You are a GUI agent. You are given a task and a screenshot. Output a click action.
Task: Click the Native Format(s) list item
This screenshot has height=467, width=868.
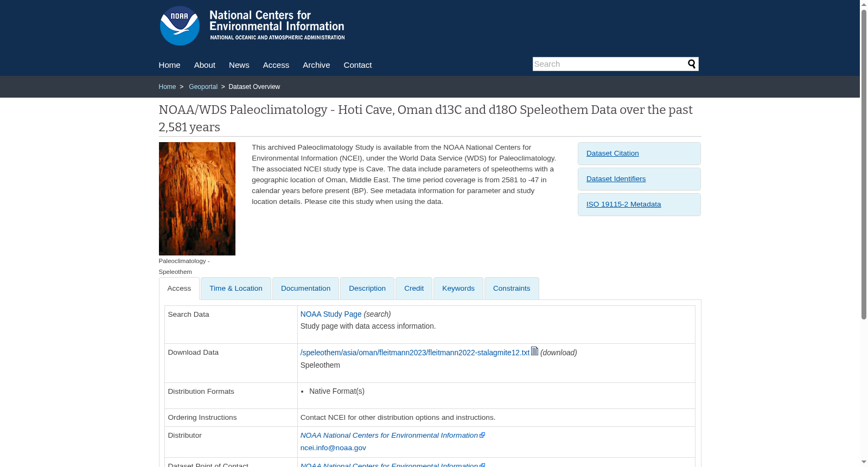tap(337, 391)
